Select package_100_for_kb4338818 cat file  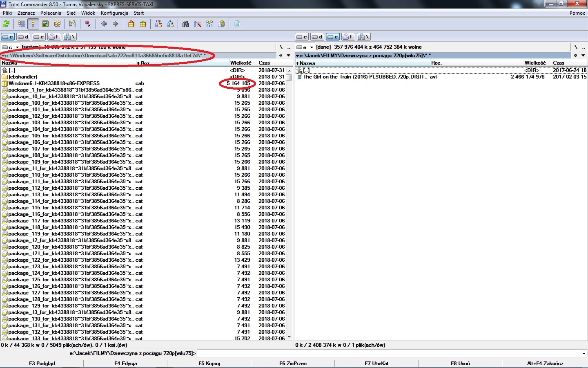(x=143, y=103)
